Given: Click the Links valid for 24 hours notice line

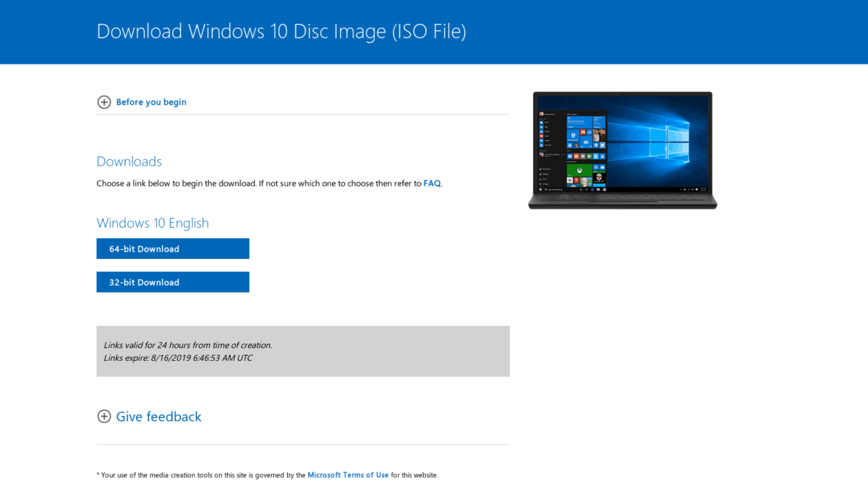Looking at the screenshot, I should click(188, 345).
